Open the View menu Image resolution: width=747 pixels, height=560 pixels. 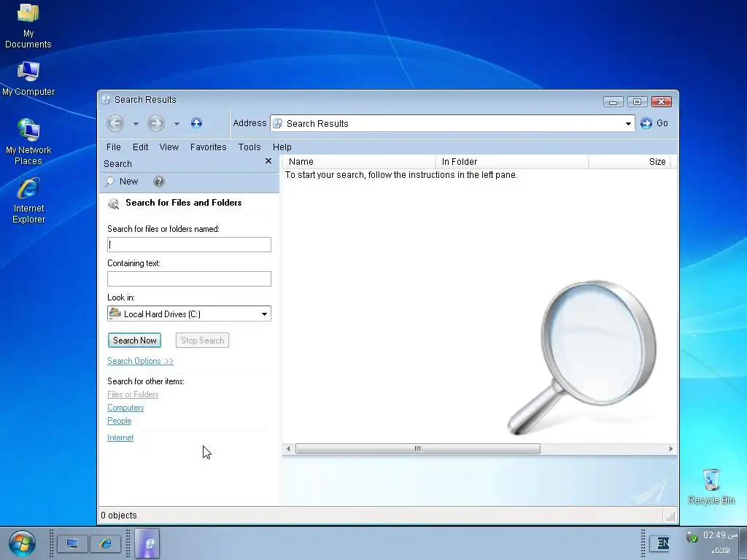pyautogui.click(x=169, y=147)
